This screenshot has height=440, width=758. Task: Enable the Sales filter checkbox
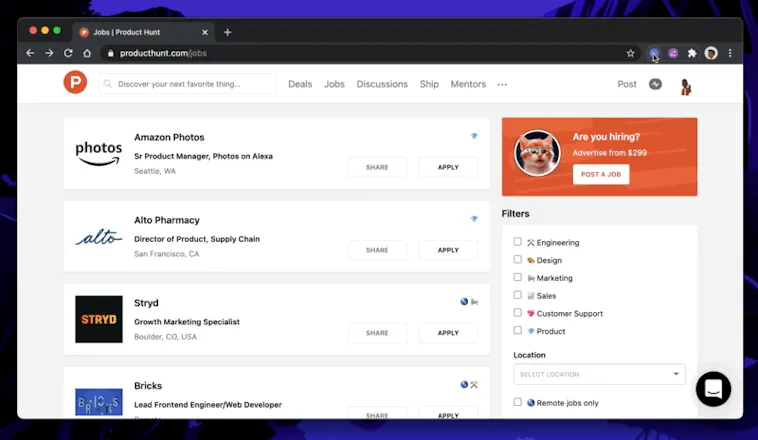(518, 294)
